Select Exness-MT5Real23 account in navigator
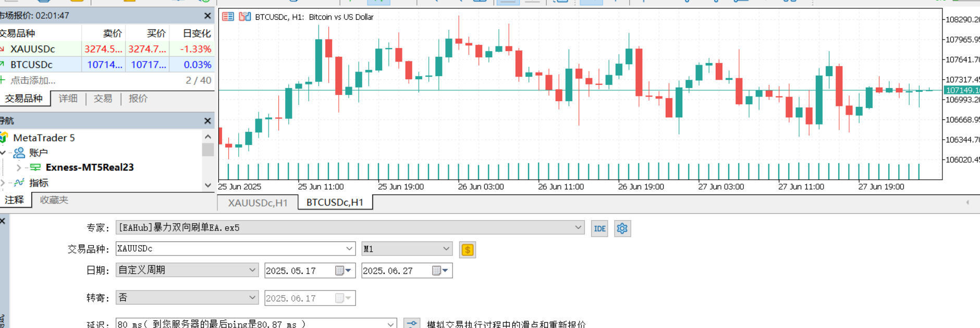Image resolution: width=980 pixels, height=328 pixels. (x=90, y=167)
